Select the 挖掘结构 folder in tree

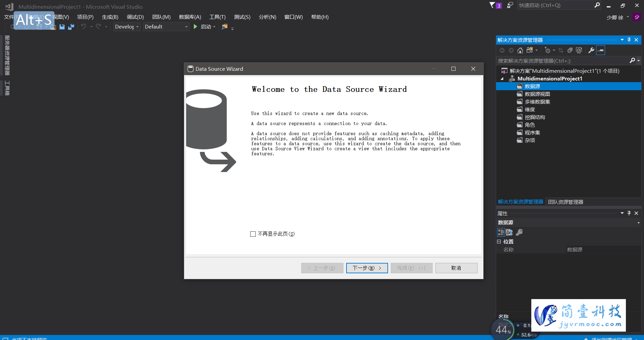(x=535, y=117)
